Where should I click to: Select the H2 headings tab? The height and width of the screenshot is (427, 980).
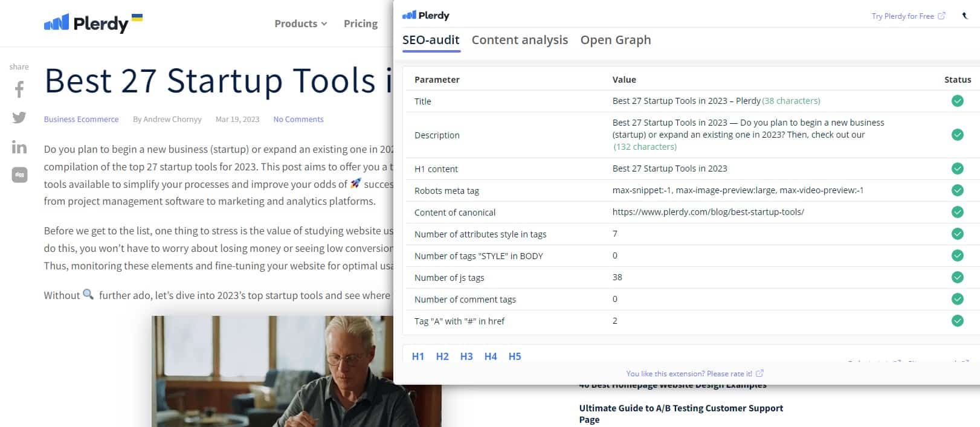(442, 356)
